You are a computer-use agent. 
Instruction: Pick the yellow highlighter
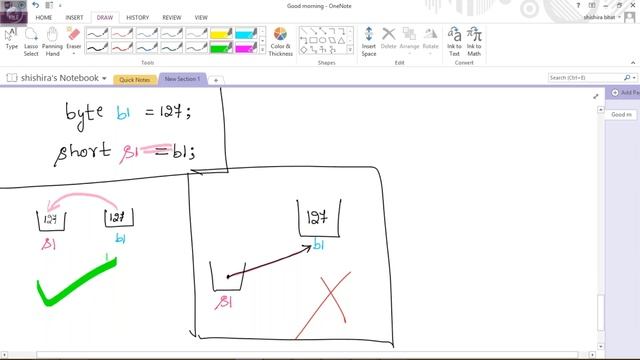point(221,33)
